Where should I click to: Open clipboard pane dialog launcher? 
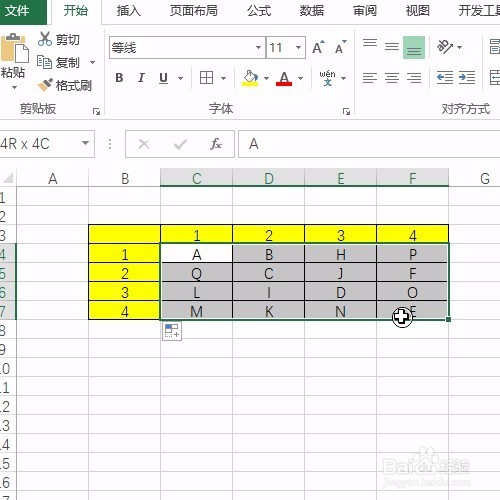[x=96, y=112]
